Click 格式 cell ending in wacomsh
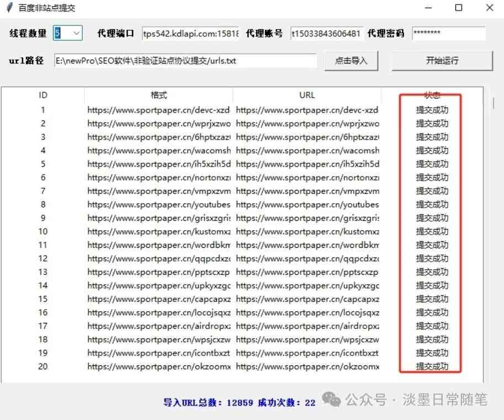504x420 pixels. [x=159, y=150]
